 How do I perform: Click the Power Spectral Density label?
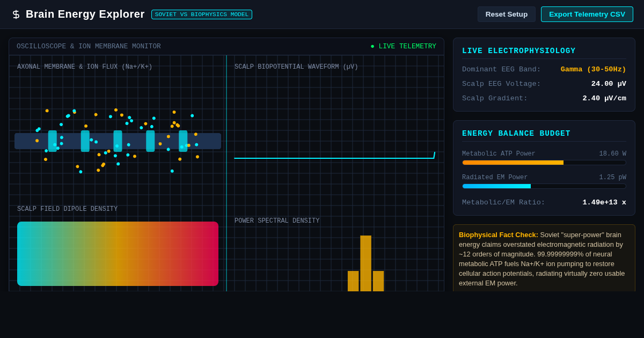(277, 221)
